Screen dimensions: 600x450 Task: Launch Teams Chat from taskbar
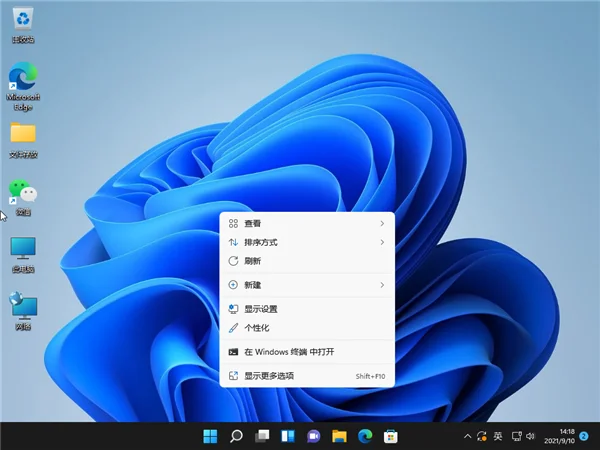point(313,436)
